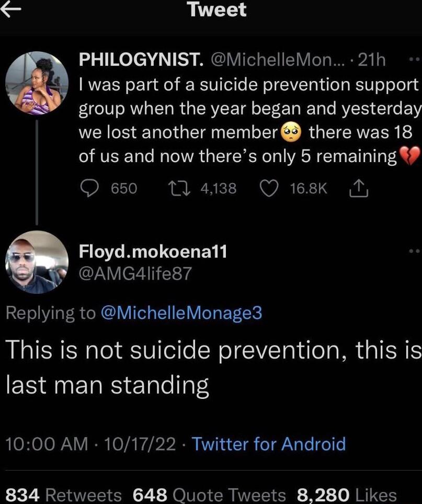Click the retweet icon showing 4,138
Image resolution: width=422 pixels, height=504 pixels.
point(180,189)
